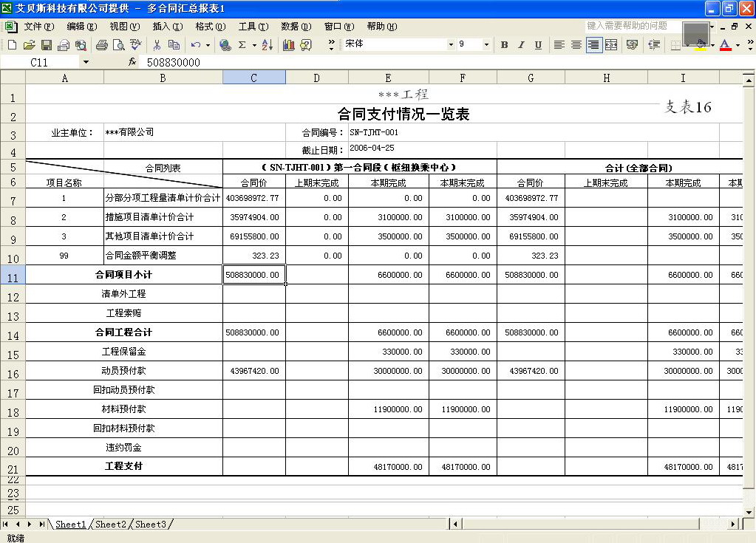Image resolution: width=756 pixels, height=543 pixels.
Task: Toggle right alignment button
Action: point(593,45)
